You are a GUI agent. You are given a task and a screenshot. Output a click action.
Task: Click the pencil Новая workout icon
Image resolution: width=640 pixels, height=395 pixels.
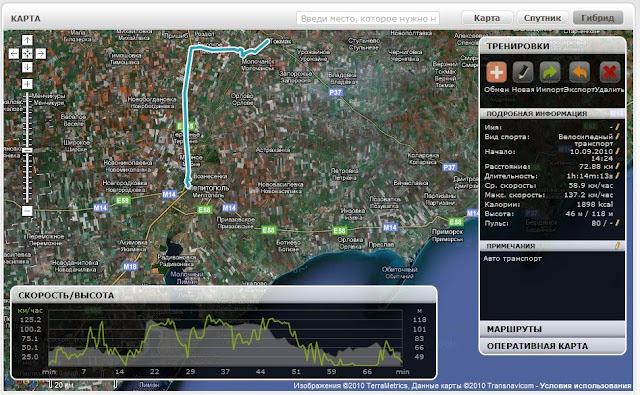523,72
